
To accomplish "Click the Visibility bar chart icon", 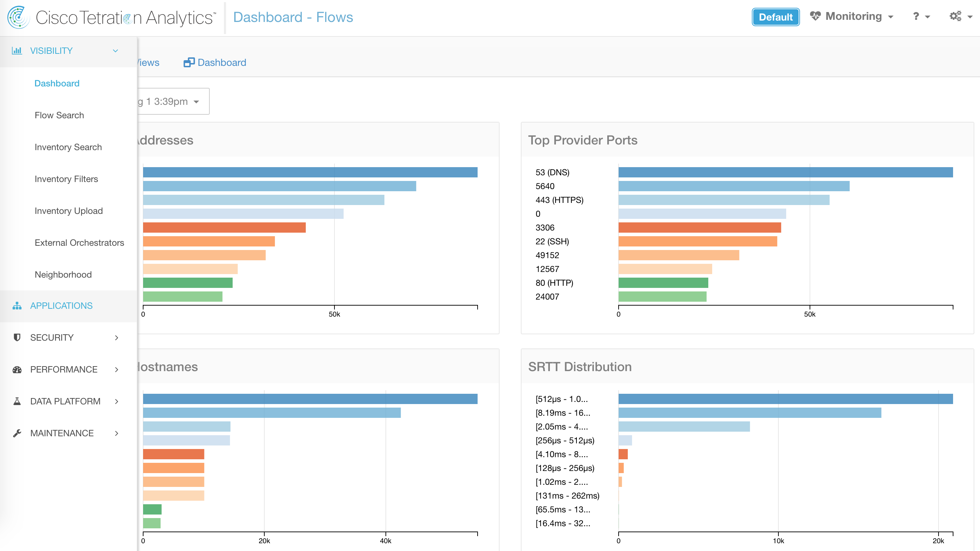I will (17, 51).
